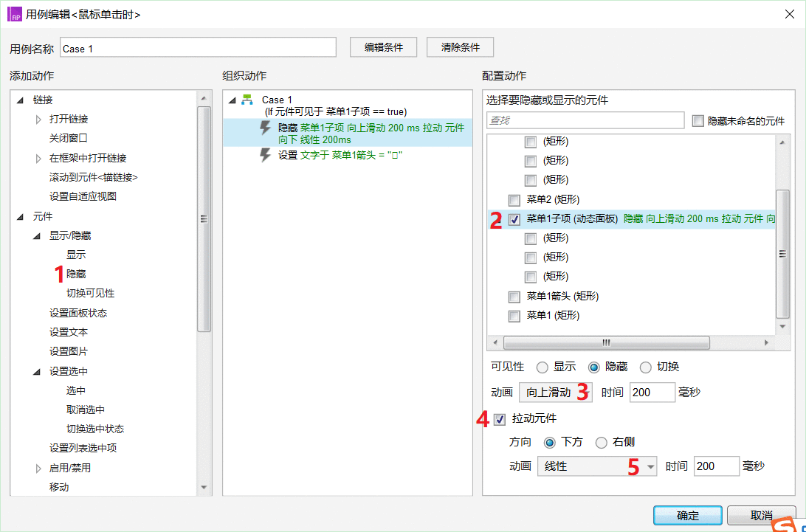The width and height of the screenshot is (806, 532).
Task: Open the 线性 easing animation dropdown
Action: pos(650,466)
